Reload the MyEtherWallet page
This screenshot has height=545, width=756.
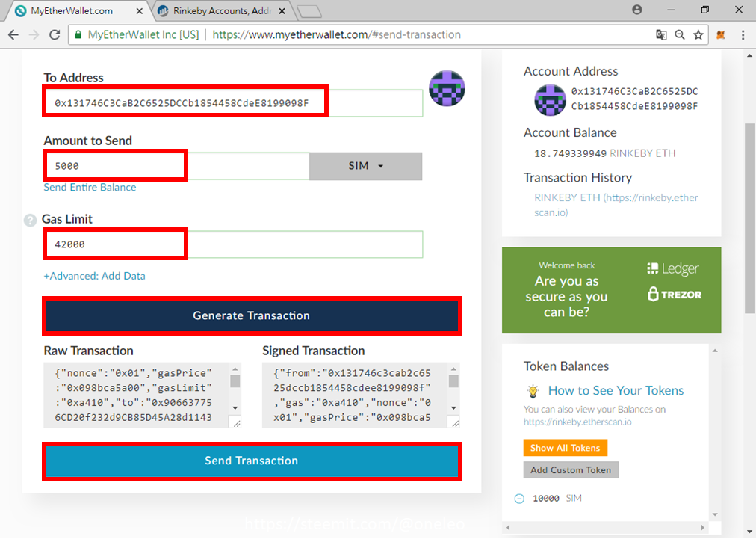55,34
